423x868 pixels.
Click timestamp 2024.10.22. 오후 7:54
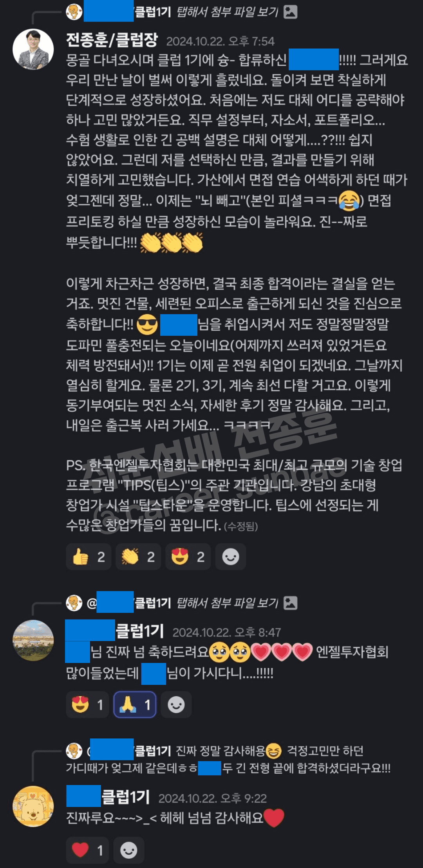coord(221,41)
